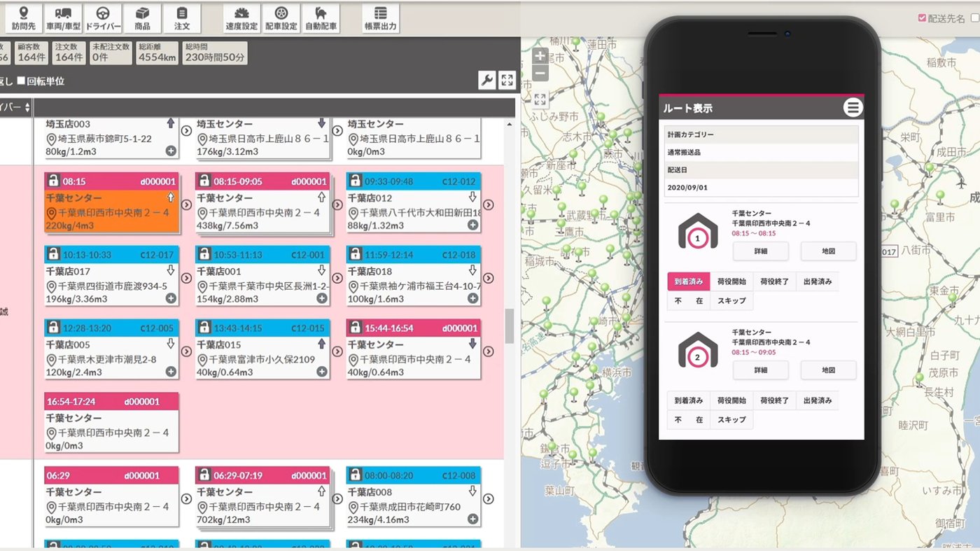Viewport: 980px width, 551px height.
Task: Click the 未配注文数 0件 summary box
Action: [111, 53]
